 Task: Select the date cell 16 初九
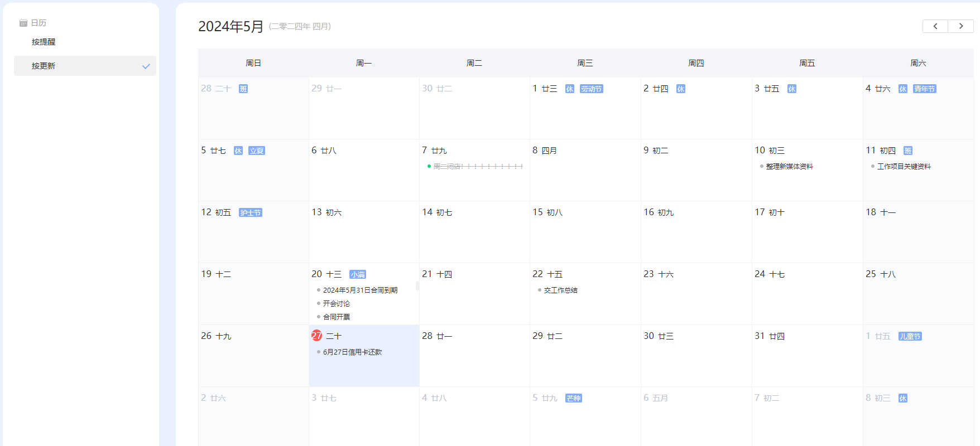point(696,232)
